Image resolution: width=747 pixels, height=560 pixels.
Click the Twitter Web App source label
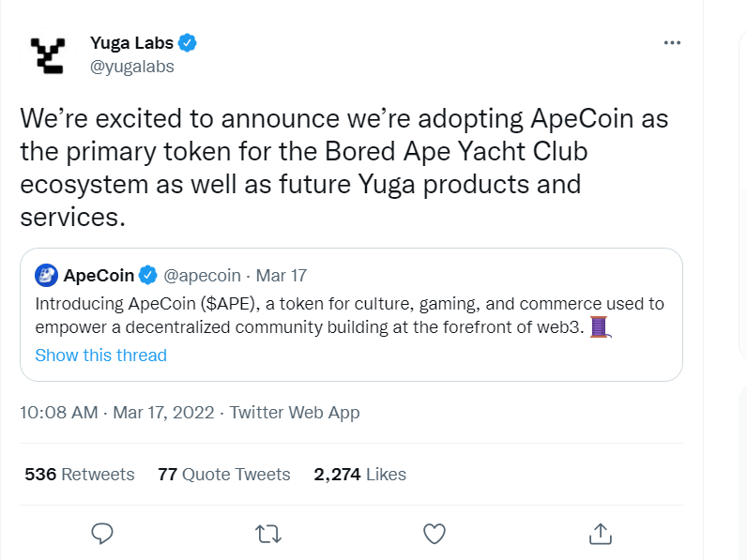pyautogui.click(x=295, y=413)
